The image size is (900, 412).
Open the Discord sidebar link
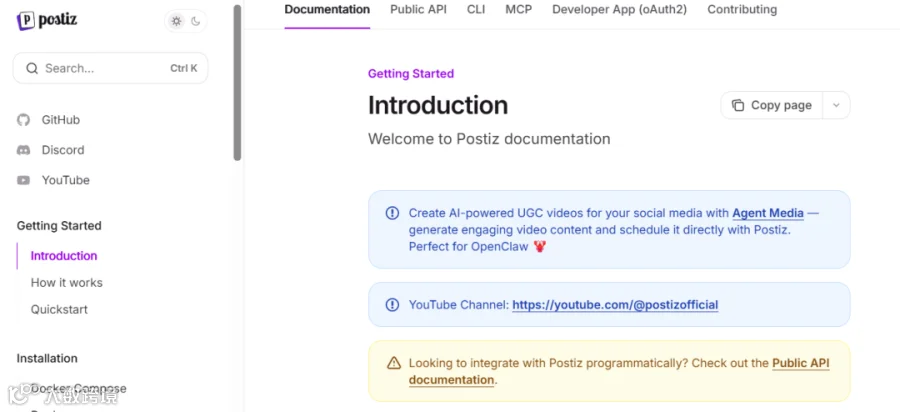click(x=63, y=150)
